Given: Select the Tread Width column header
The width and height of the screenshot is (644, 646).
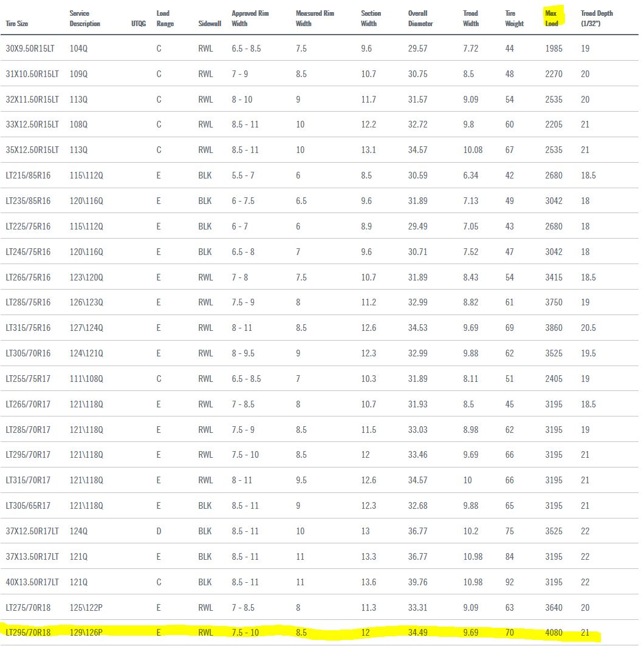Looking at the screenshot, I should (x=471, y=18).
